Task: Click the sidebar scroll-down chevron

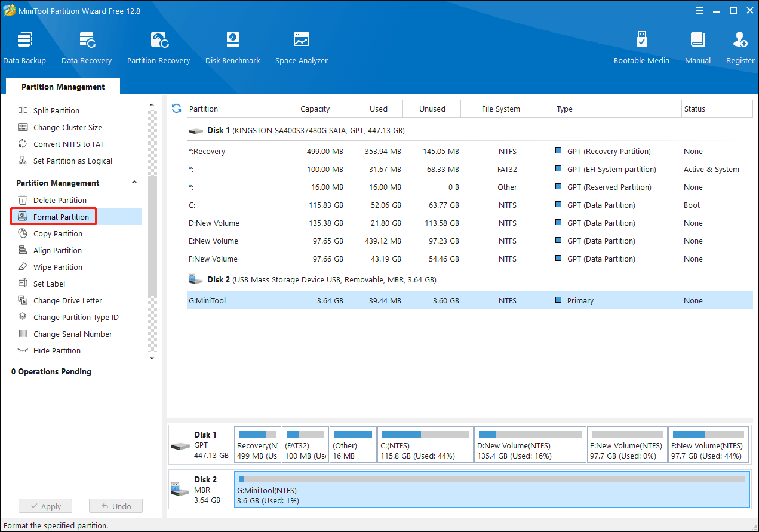Action: point(152,357)
